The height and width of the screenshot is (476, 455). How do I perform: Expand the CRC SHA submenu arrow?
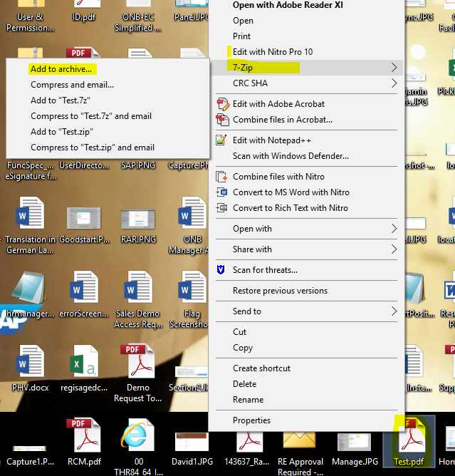coord(394,83)
